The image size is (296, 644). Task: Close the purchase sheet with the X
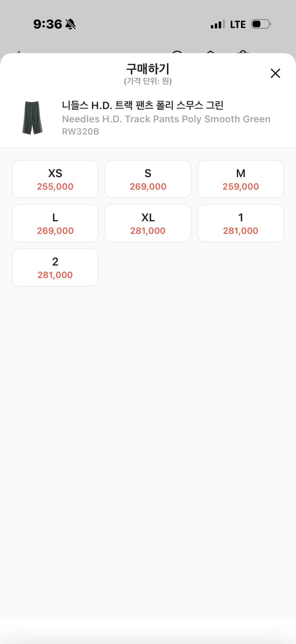coord(275,73)
